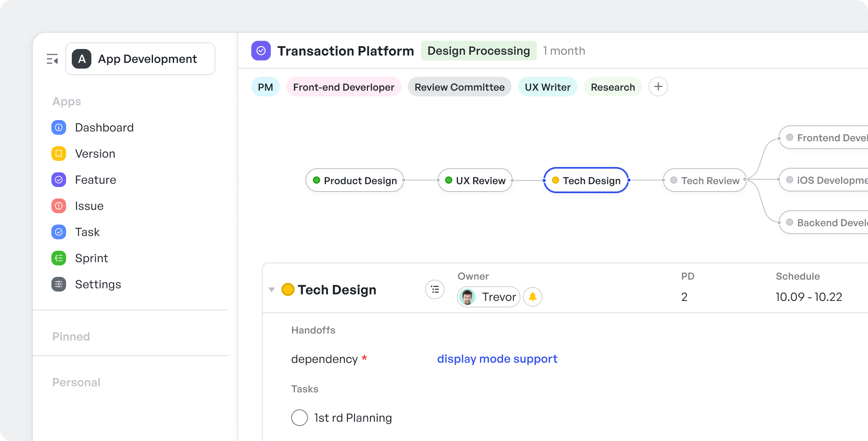Viewport: 868px width, 441px height.
Task: Click the completed Transaction Platform checkmark icon
Action: click(x=259, y=51)
